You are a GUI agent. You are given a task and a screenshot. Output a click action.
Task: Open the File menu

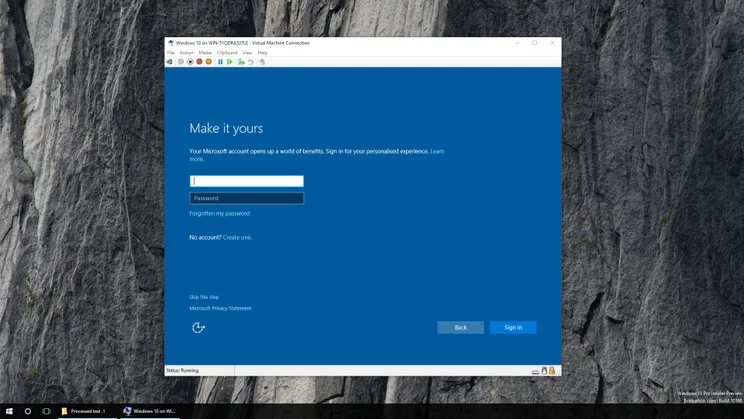(x=171, y=53)
